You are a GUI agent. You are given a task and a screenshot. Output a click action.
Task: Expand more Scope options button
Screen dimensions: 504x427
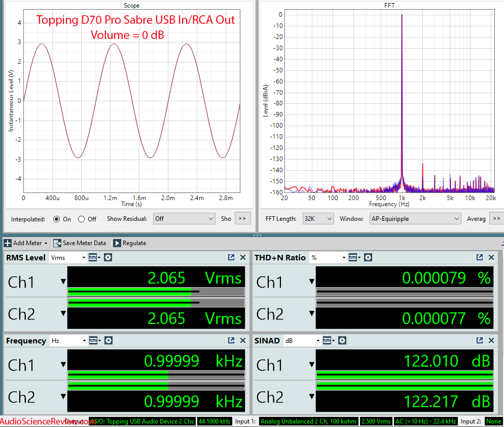243,218
